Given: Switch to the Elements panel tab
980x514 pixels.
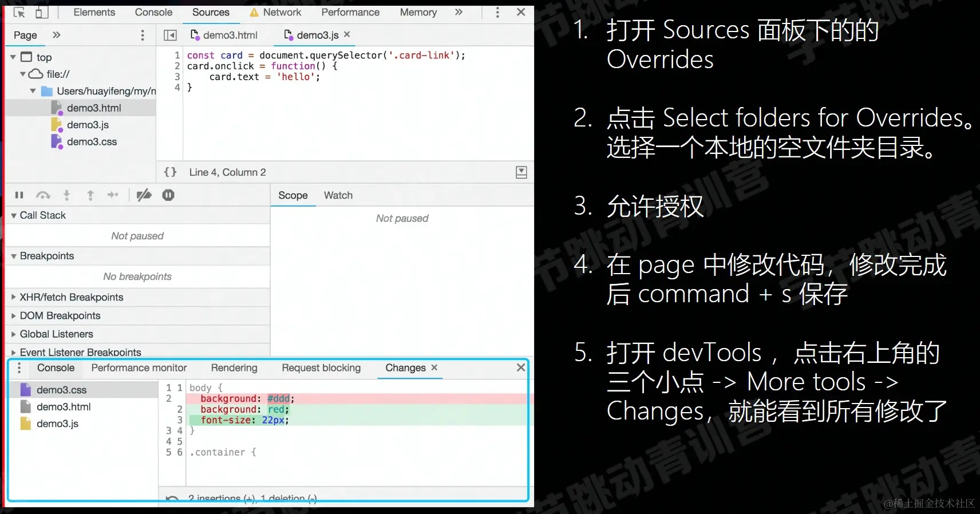Looking at the screenshot, I should [x=94, y=12].
